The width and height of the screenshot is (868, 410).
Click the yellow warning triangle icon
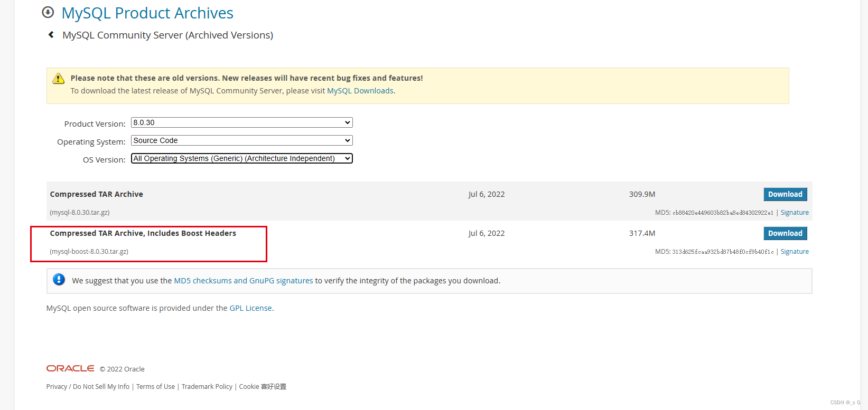(x=58, y=79)
